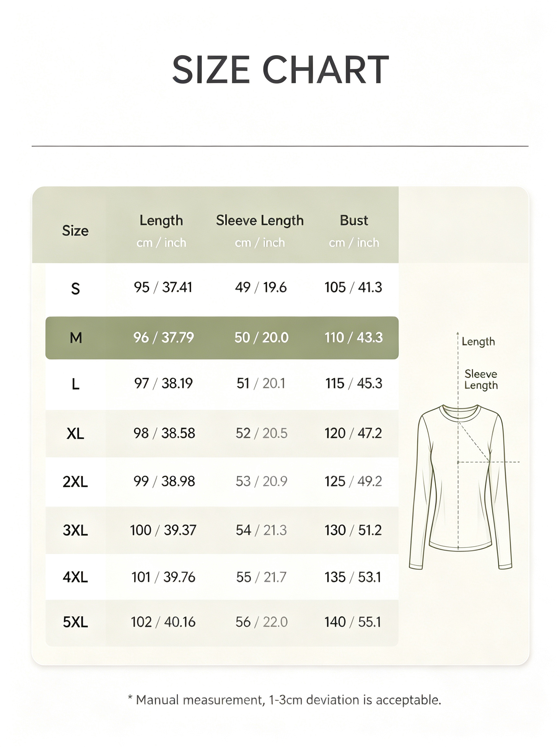
Task: Click the 54 / 21.3 sleeve value
Action: coord(261,530)
